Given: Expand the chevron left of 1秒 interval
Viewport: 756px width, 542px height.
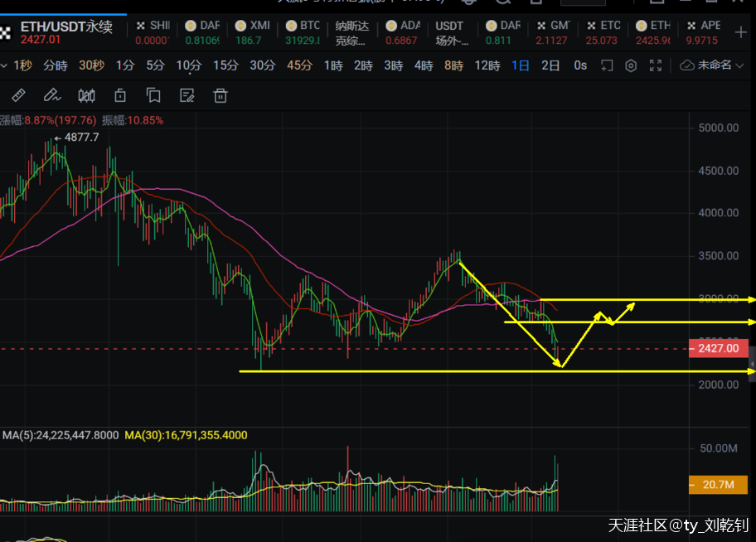Looking at the screenshot, I should pyautogui.click(x=4, y=65).
